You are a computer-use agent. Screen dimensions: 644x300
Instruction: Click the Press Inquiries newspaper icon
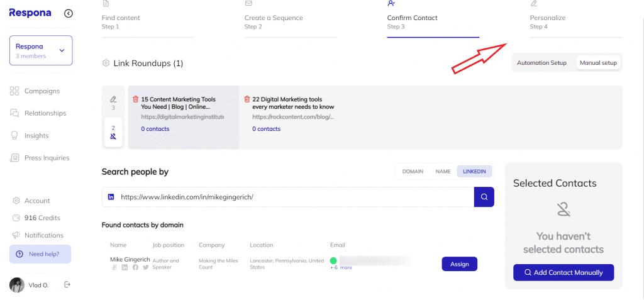(x=14, y=158)
